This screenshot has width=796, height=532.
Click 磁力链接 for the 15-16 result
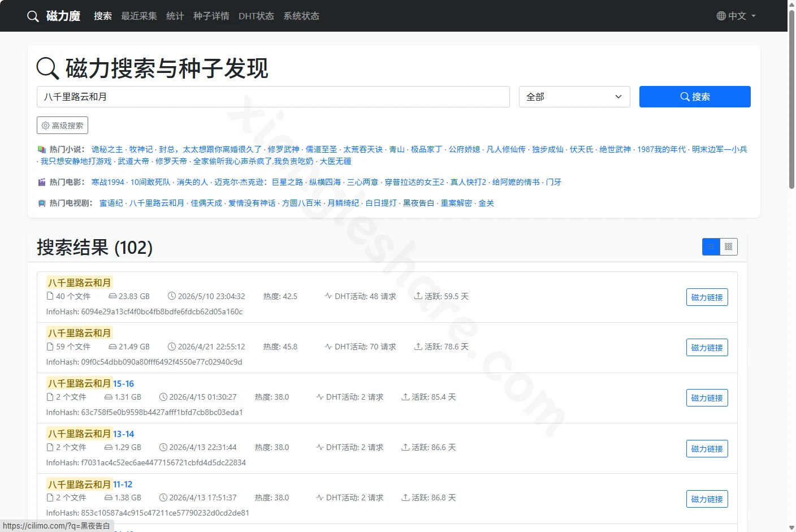pyautogui.click(x=707, y=398)
